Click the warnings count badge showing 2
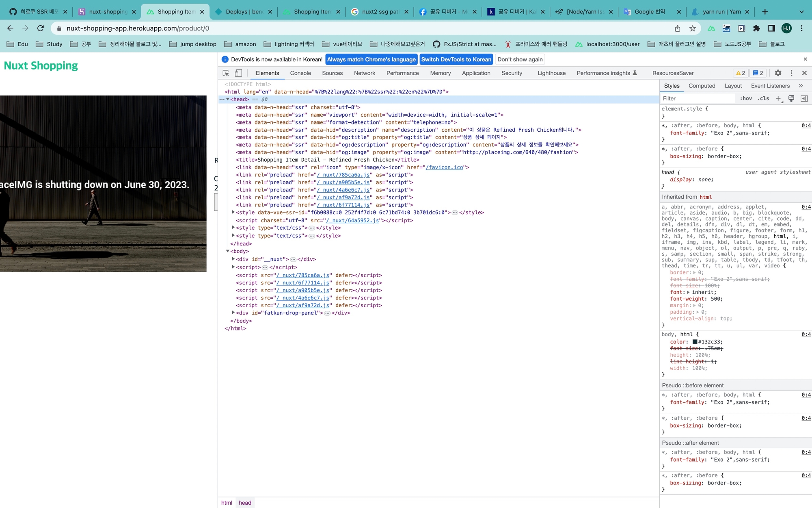 click(741, 73)
